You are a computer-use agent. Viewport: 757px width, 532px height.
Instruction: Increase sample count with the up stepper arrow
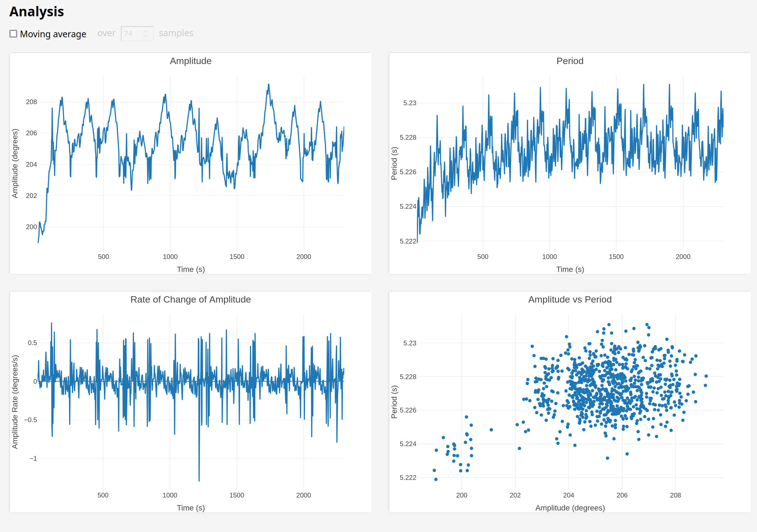[145, 31]
